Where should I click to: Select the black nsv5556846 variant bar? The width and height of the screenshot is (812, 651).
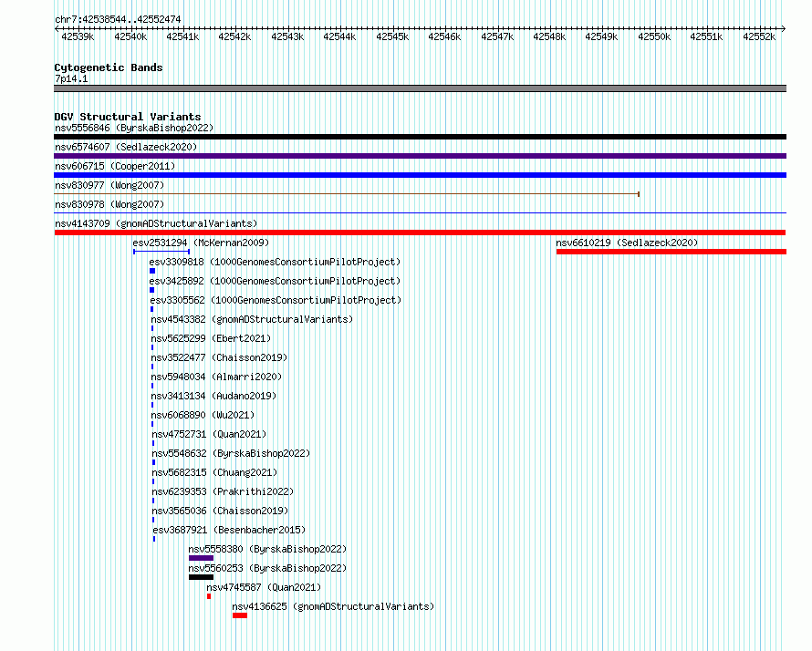tap(420, 137)
